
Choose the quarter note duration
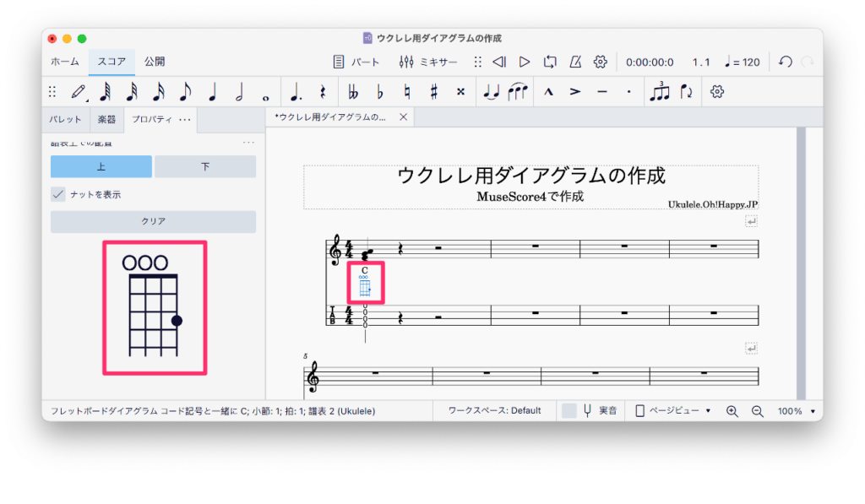pos(213,91)
